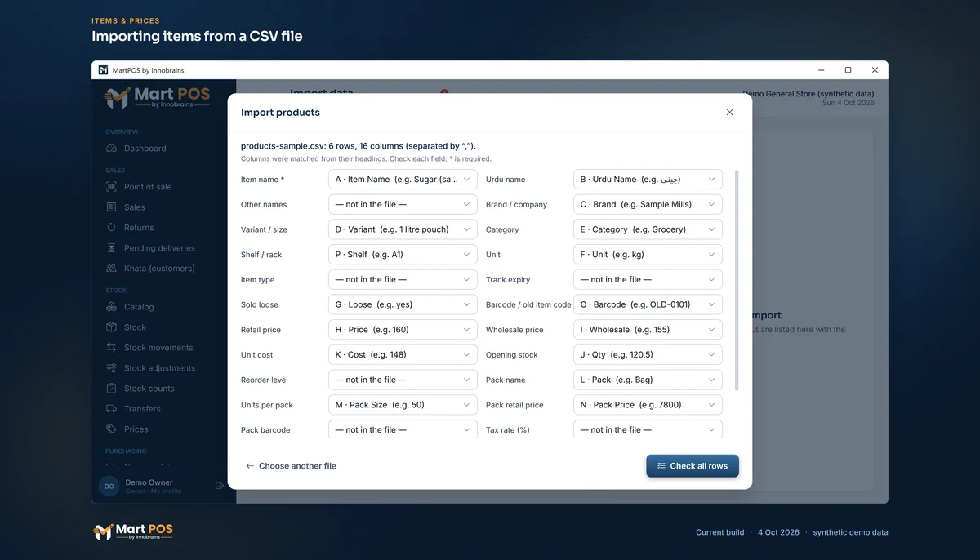Viewport: 980px width, 560px height.
Task: Open the Retail price dropdown
Action: pyautogui.click(x=403, y=330)
